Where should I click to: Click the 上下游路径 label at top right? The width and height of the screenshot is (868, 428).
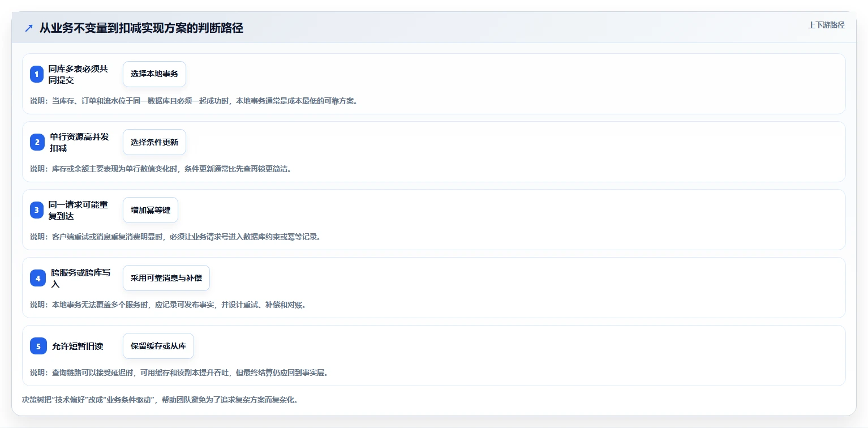(826, 25)
